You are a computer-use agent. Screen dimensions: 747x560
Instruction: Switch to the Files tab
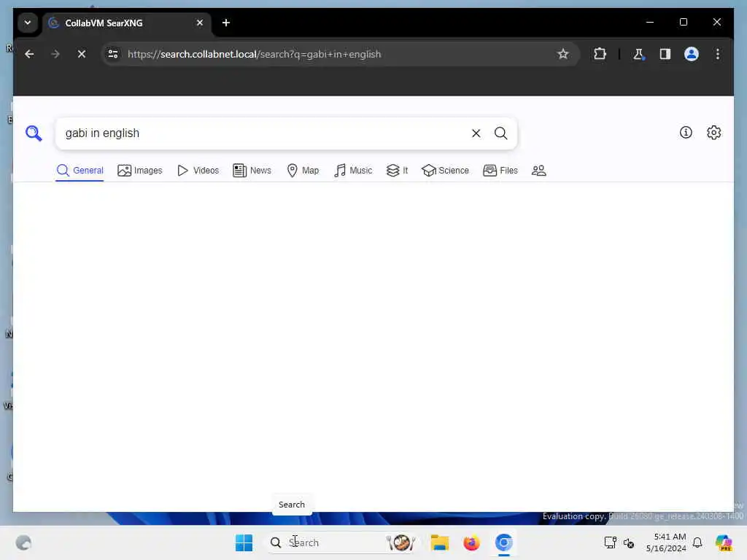point(500,171)
